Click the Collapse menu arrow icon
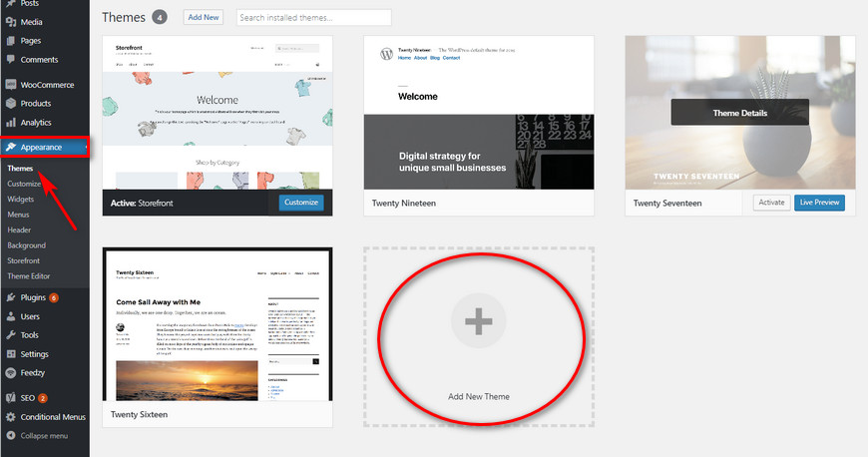The image size is (868, 457). (x=11, y=435)
